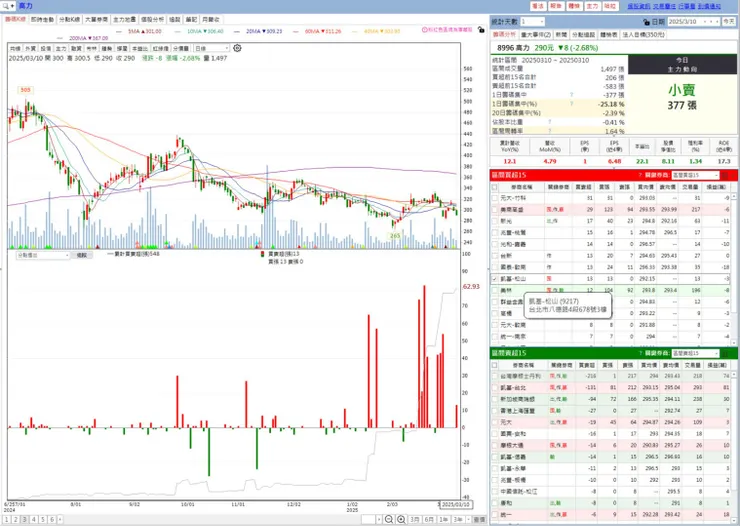The width and height of the screenshot is (740, 526).
Task: Uncheck the 凱基-松山 checkbox
Action: coord(495,279)
